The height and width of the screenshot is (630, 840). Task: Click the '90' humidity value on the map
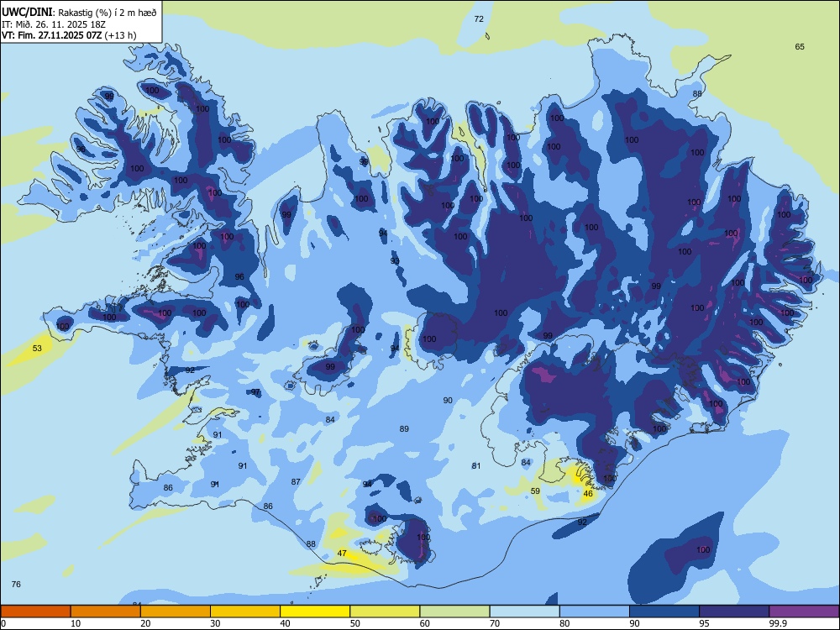(x=448, y=400)
